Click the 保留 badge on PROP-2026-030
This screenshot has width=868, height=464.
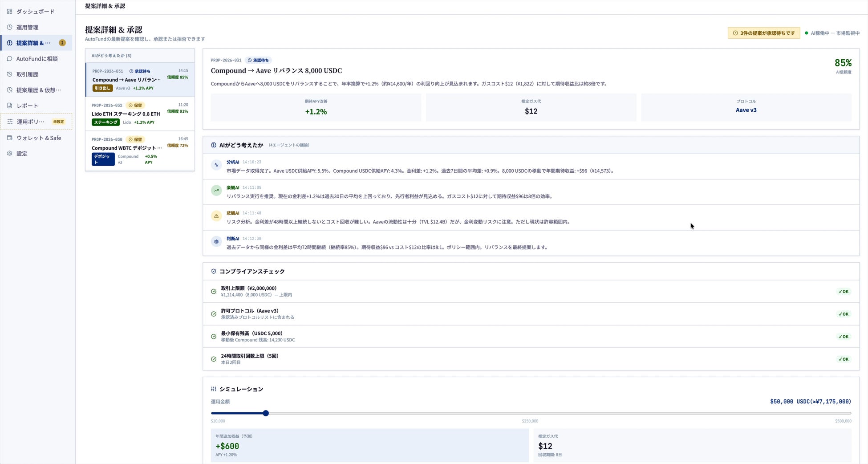coord(135,139)
